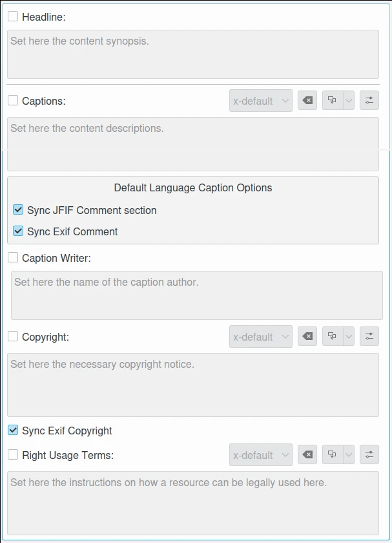
Task: Tick the Caption Writer checkbox
Action: pyautogui.click(x=13, y=258)
